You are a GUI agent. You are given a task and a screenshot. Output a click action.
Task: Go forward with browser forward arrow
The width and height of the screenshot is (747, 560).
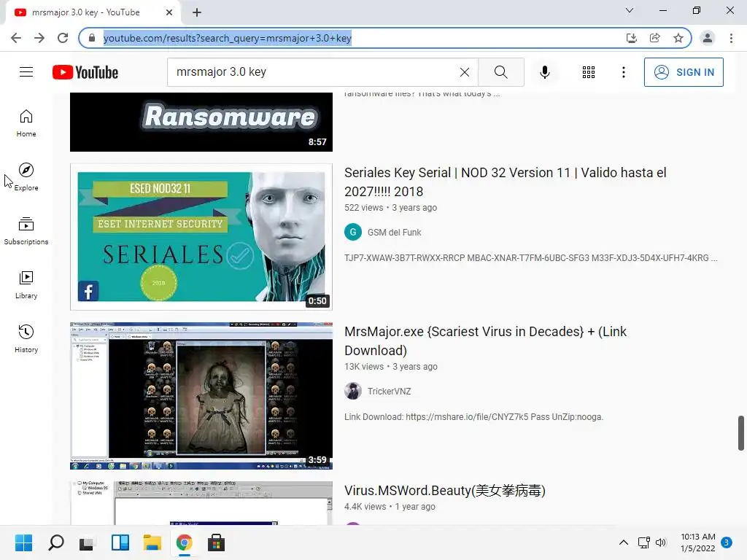[39, 38]
